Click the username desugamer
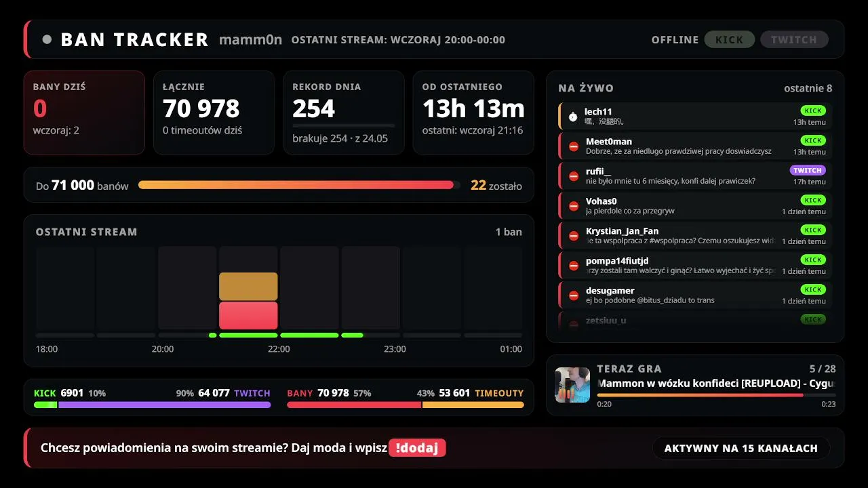 [x=610, y=291]
